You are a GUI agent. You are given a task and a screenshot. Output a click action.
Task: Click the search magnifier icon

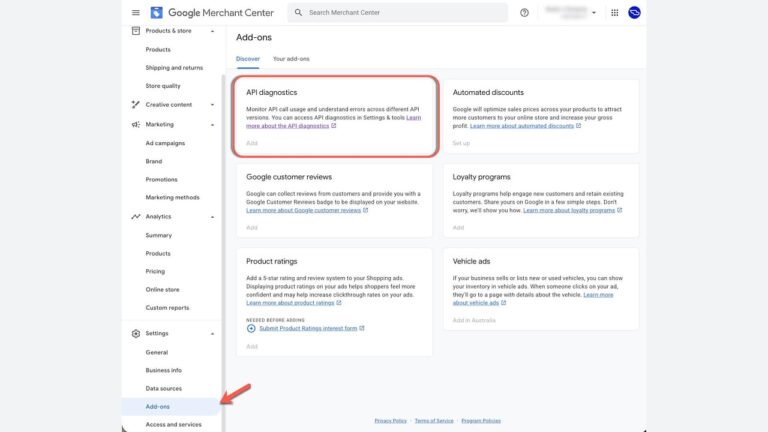[x=298, y=13]
